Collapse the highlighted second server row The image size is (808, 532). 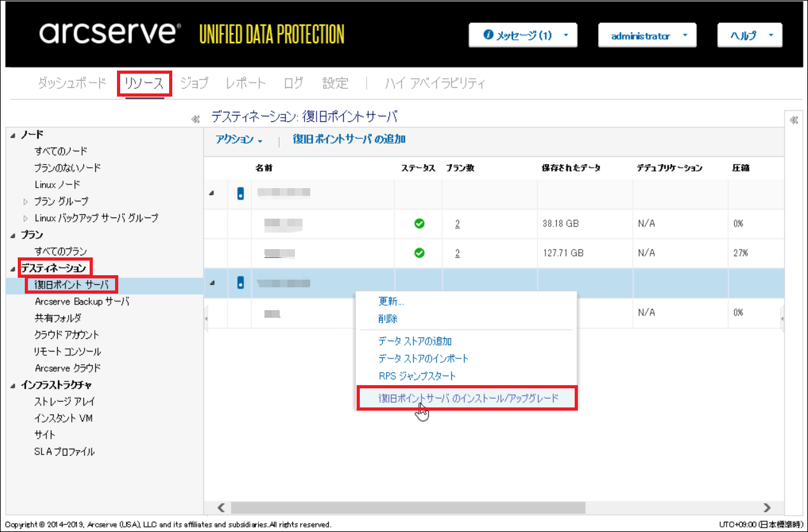click(x=212, y=283)
